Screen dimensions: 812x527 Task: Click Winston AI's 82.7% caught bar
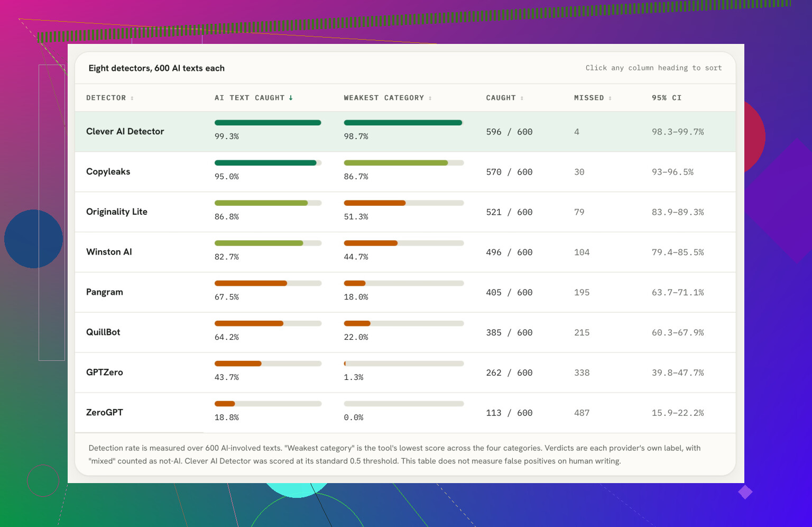268,243
